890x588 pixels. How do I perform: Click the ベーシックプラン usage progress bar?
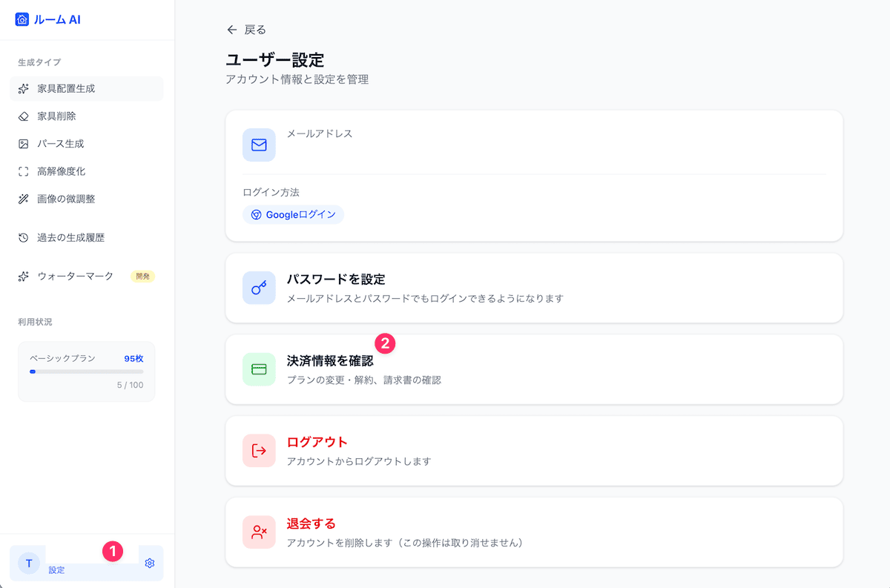[x=87, y=371]
